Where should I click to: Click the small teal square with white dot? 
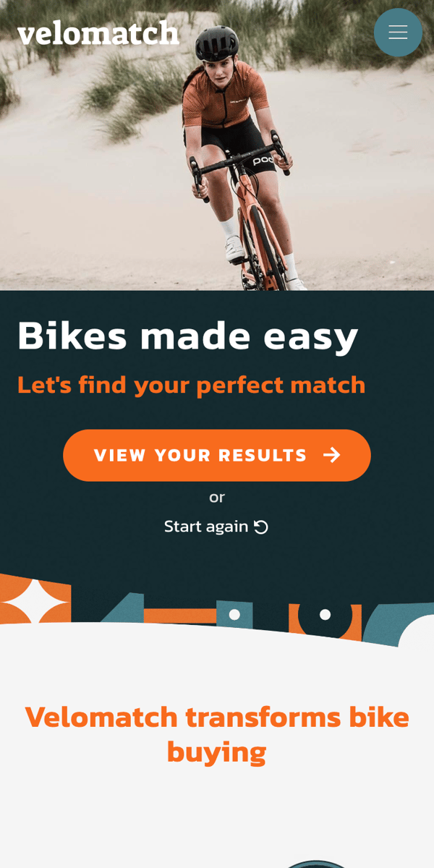pyautogui.click(x=234, y=614)
